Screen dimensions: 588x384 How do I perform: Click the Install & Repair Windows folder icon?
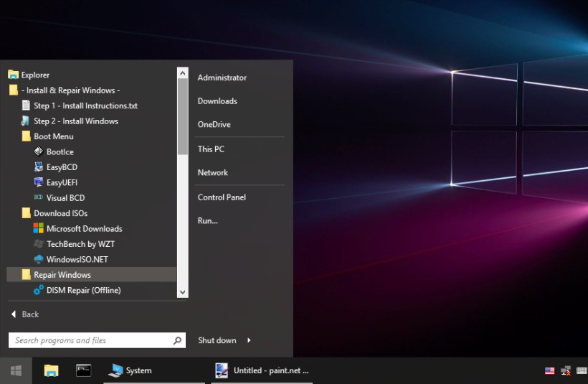click(13, 90)
